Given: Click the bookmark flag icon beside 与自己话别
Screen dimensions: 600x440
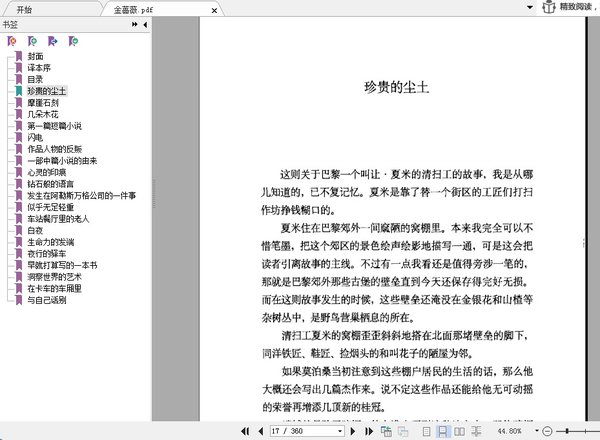Looking at the screenshot, I should tap(18, 300).
